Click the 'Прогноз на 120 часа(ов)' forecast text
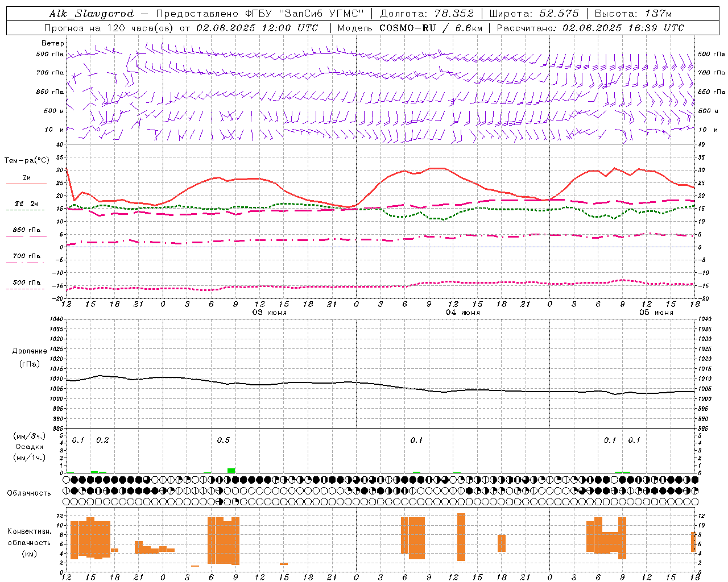The width and height of the screenshot is (728, 582). pos(109,28)
